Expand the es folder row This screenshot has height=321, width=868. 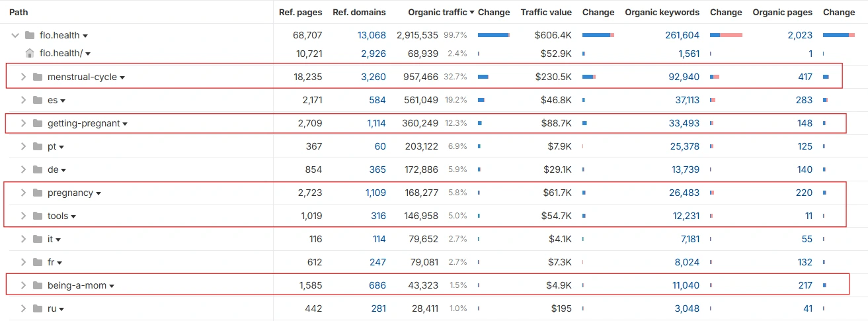(23, 100)
